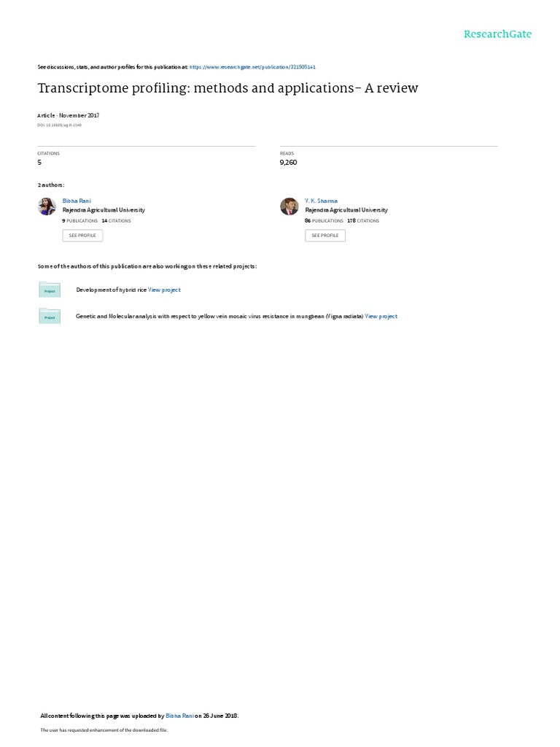Click the mungbean project folder icon
This screenshot has width=560, height=747.
pyautogui.click(x=50, y=316)
